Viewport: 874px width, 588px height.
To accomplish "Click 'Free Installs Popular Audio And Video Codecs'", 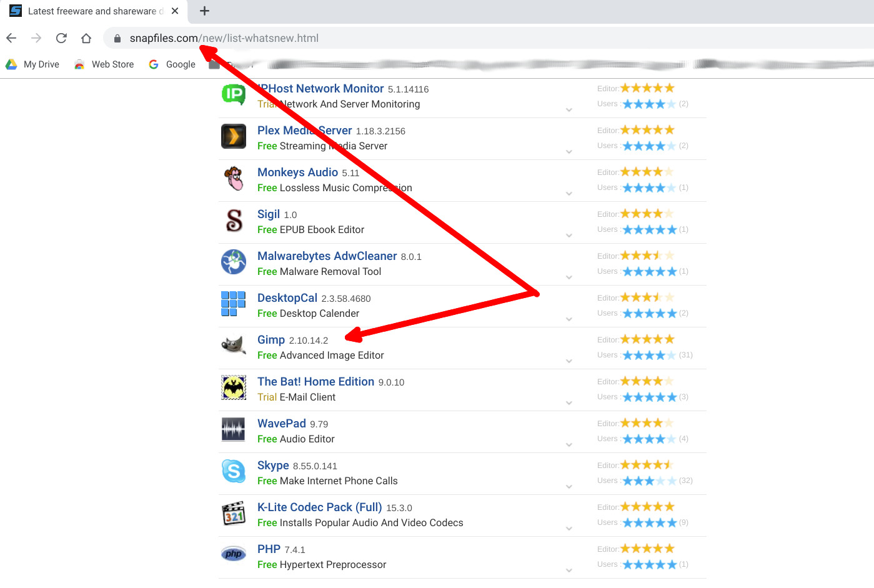I will coord(360,523).
